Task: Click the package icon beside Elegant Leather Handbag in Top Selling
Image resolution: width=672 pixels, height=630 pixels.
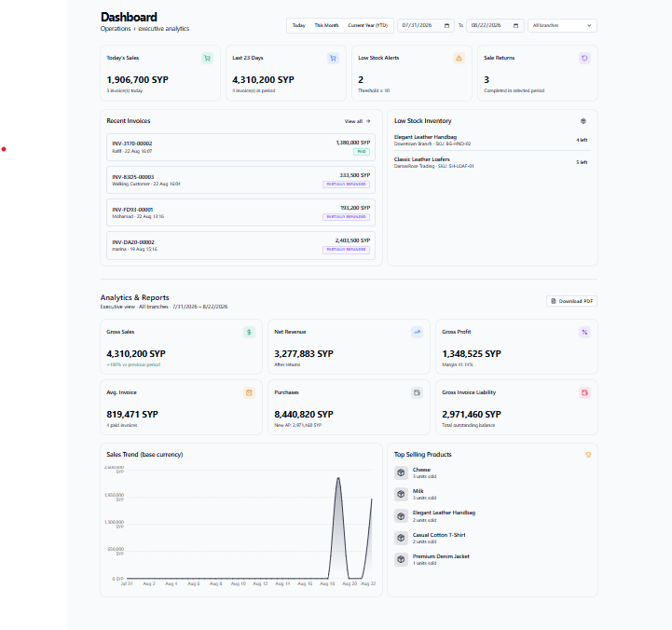Action: point(401,516)
